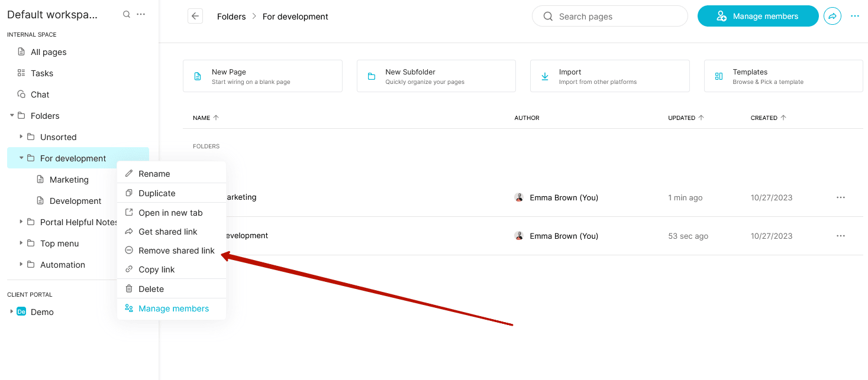Click the Default workspace title

(53, 15)
